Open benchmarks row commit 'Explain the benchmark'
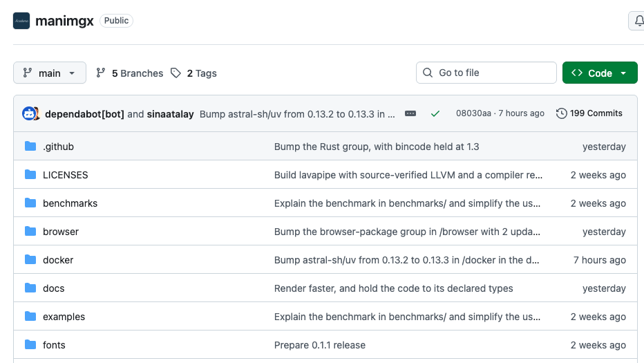The height and width of the screenshot is (363, 644). (408, 203)
